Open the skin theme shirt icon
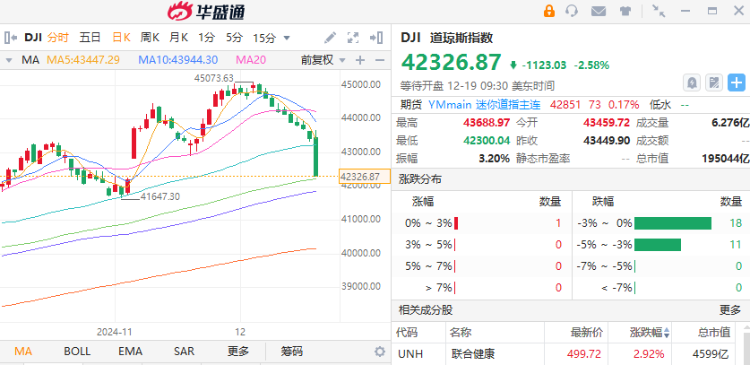Viewport: 750px width, 365px height. coord(625,11)
